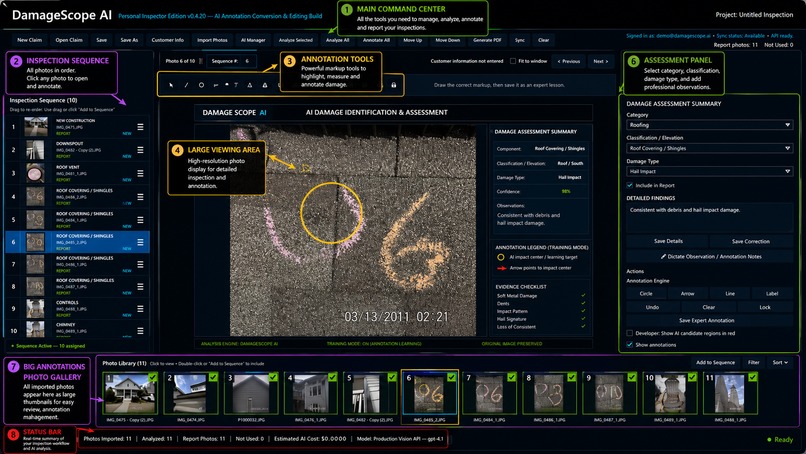Go to the Previous photo
Screen dimensions: 806x454
click(x=569, y=61)
